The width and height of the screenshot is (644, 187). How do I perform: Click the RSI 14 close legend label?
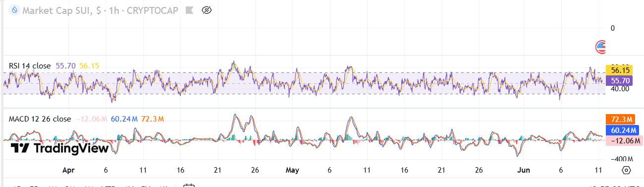click(30, 65)
